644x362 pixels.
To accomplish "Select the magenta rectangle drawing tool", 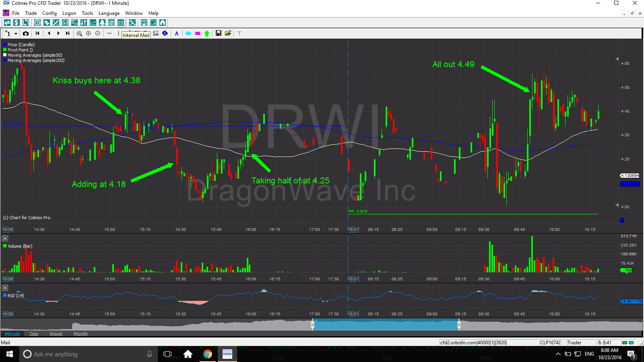I will [198, 33].
